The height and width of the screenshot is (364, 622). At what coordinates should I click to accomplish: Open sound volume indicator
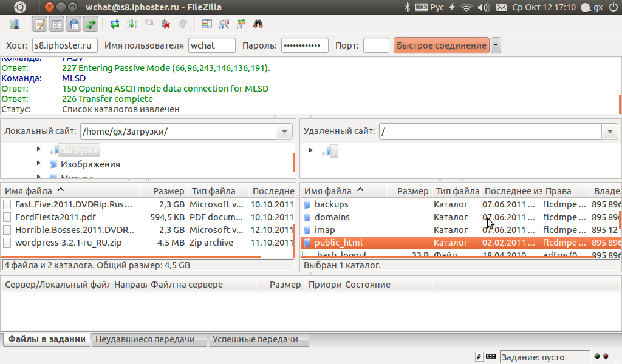(x=484, y=7)
